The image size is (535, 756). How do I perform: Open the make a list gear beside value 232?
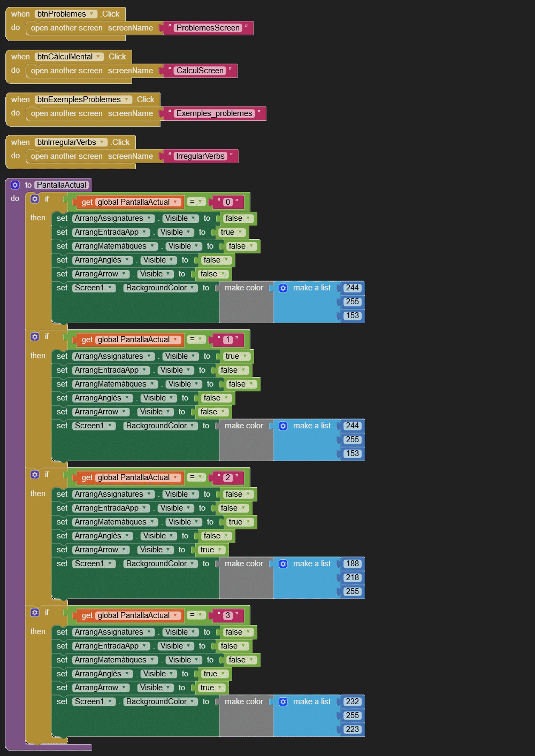pyautogui.click(x=283, y=701)
